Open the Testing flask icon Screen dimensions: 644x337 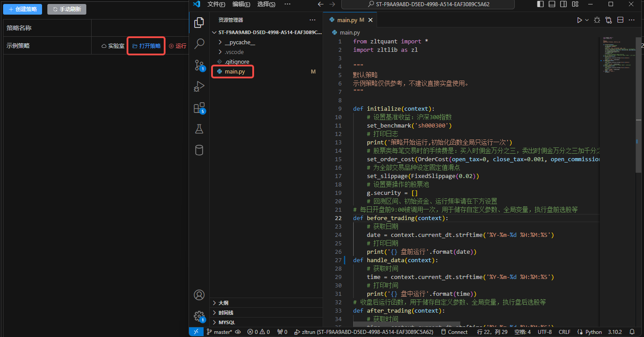(x=199, y=129)
